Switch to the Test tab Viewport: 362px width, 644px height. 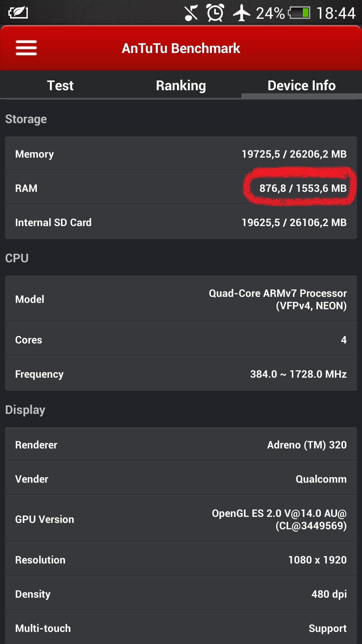(x=60, y=85)
